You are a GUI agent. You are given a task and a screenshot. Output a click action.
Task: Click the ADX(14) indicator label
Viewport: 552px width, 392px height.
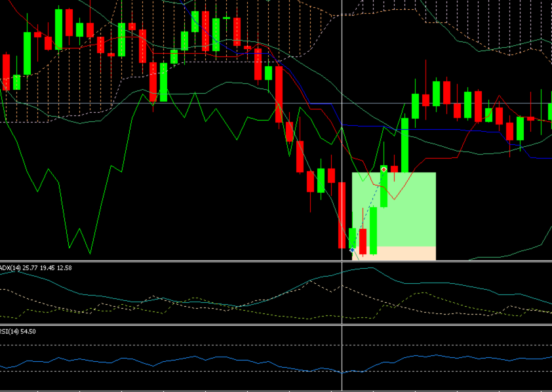[35, 268]
